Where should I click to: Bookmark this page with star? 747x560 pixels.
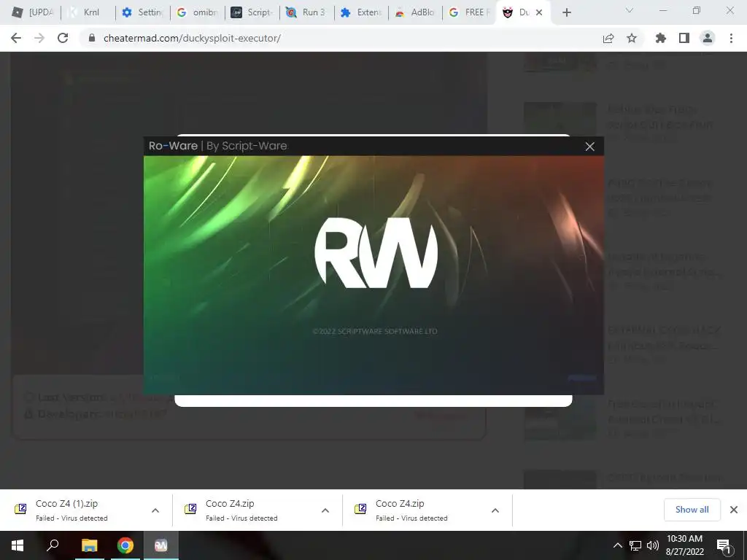point(632,38)
